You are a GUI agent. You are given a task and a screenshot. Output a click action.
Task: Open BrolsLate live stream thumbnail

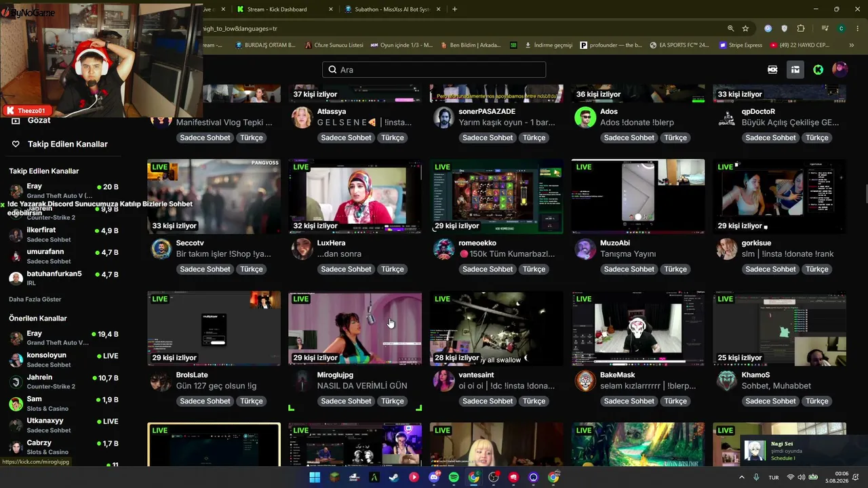click(214, 329)
